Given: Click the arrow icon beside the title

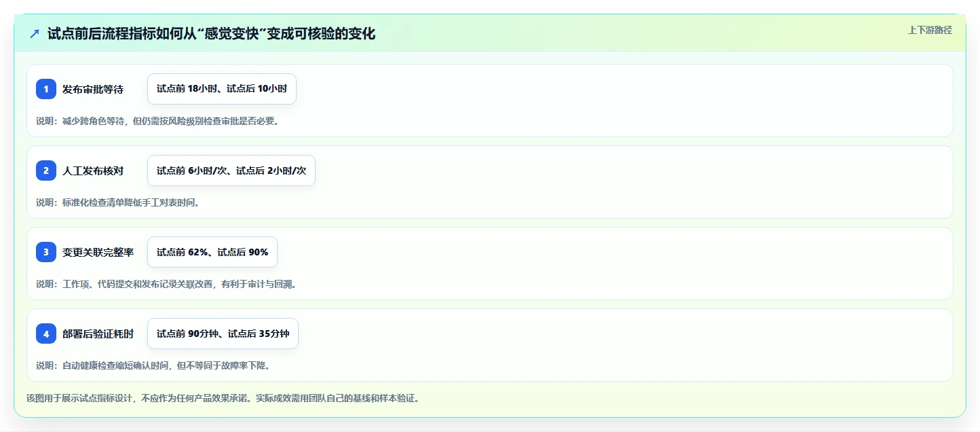Looking at the screenshot, I should (35, 33).
